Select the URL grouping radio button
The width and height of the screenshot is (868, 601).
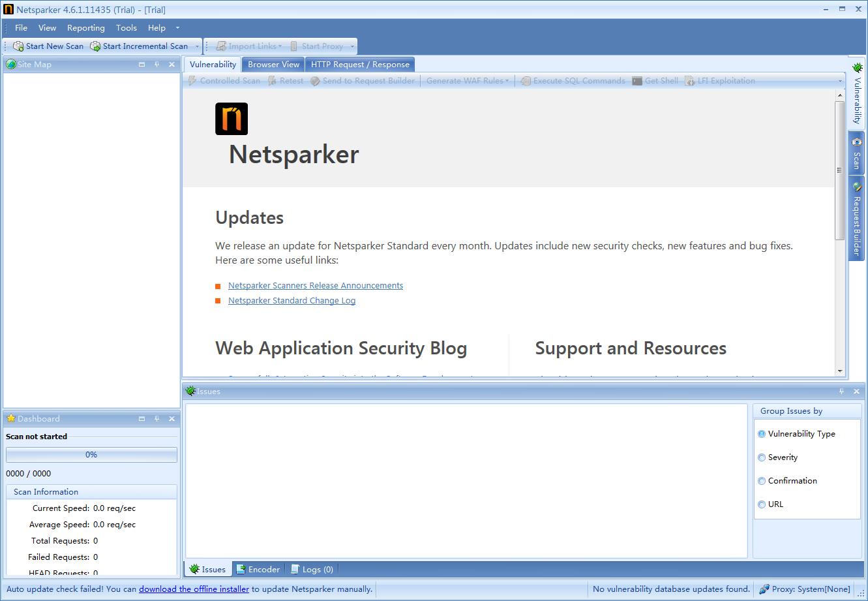[762, 504]
